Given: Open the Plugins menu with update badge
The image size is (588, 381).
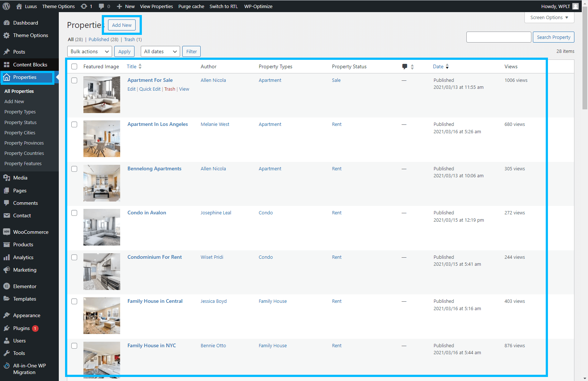Looking at the screenshot, I should 21,328.
